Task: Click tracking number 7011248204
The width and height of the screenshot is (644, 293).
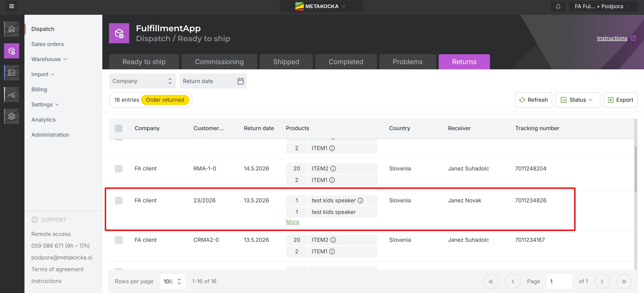Action: click(x=530, y=169)
